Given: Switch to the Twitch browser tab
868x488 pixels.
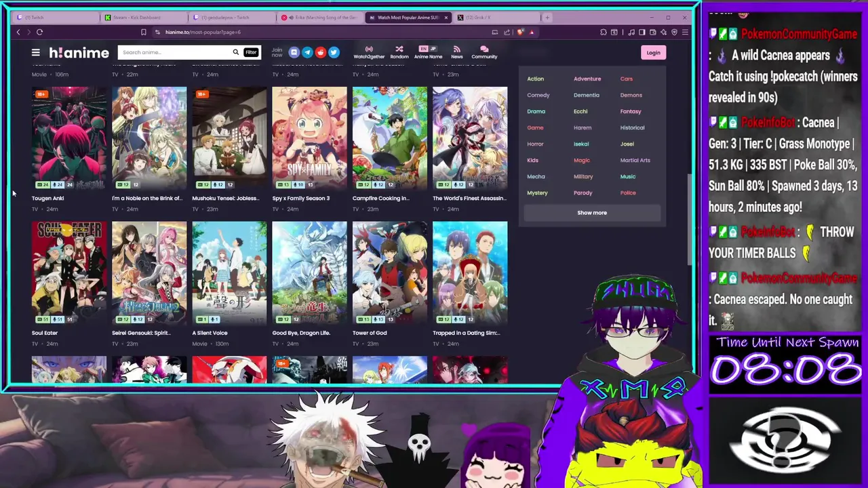Looking at the screenshot, I should 54,17.
